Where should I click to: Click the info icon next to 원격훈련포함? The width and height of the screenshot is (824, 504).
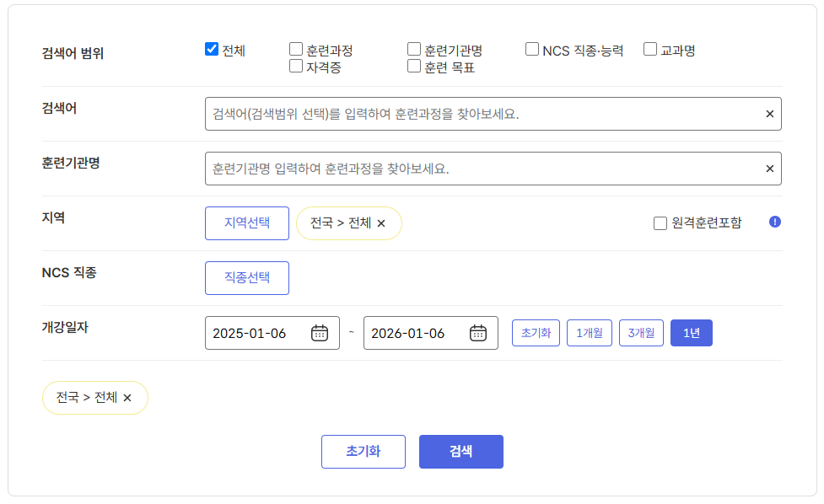point(773,222)
